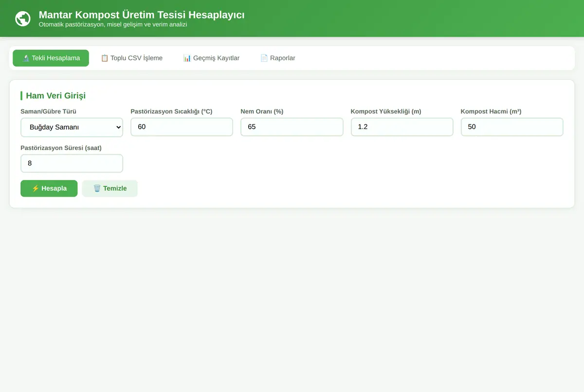
Task: Clear the form with Temizle button
Action: 109,188
